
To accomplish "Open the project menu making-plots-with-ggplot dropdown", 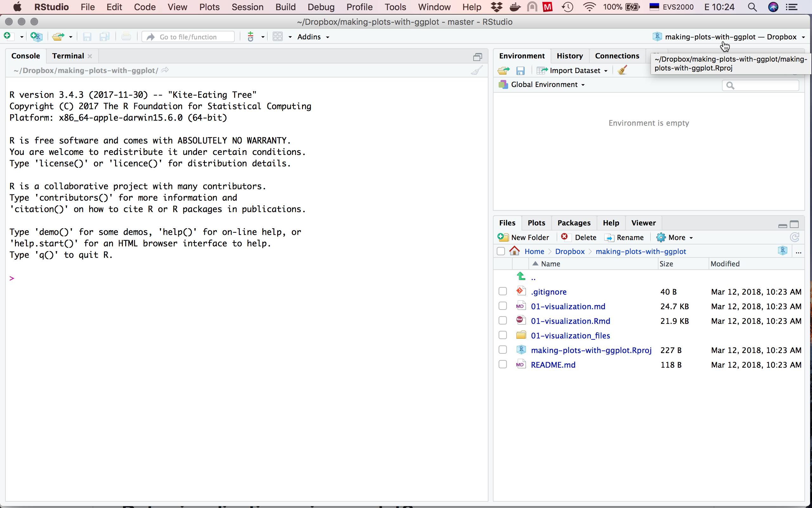I will 729,37.
